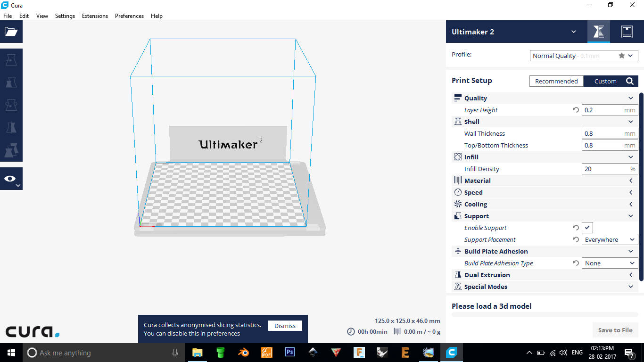Select the Per Model Settings tool
Viewport: 644px width, 362px height.
(11, 150)
